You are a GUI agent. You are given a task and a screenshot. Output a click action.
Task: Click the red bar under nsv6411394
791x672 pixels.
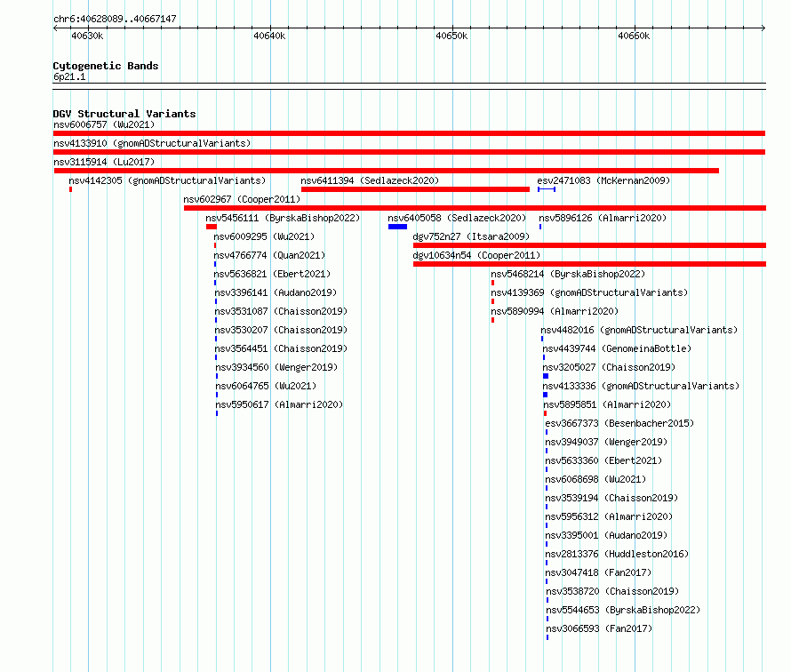[x=415, y=189]
